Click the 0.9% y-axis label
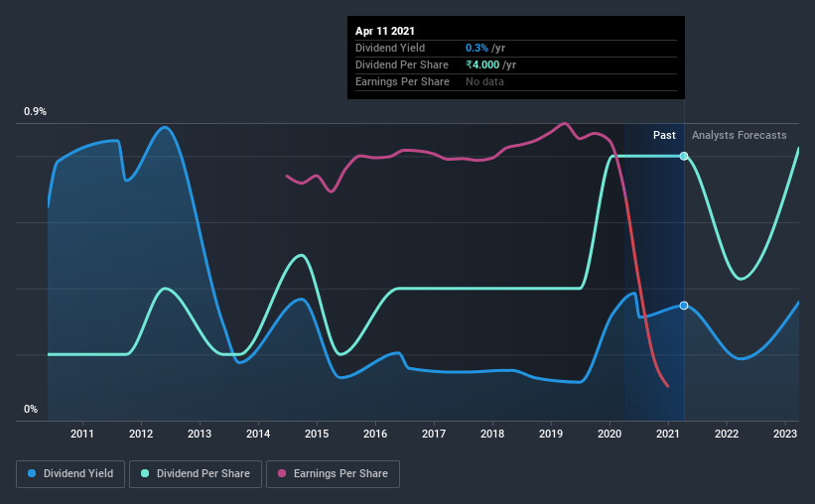 coord(35,112)
